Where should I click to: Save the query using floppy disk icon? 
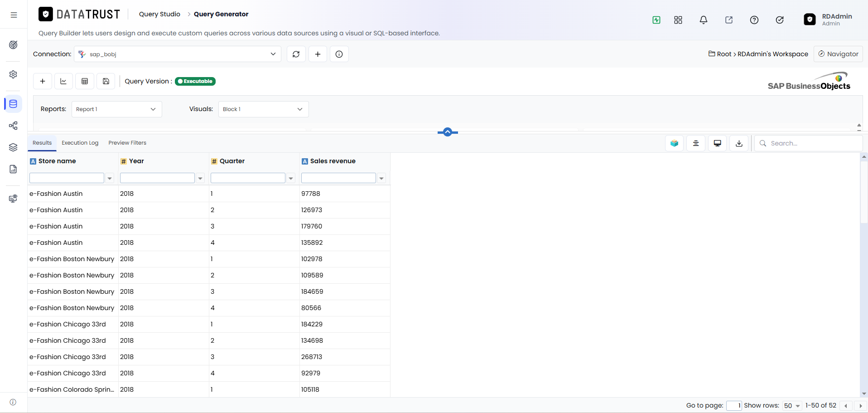click(x=106, y=81)
